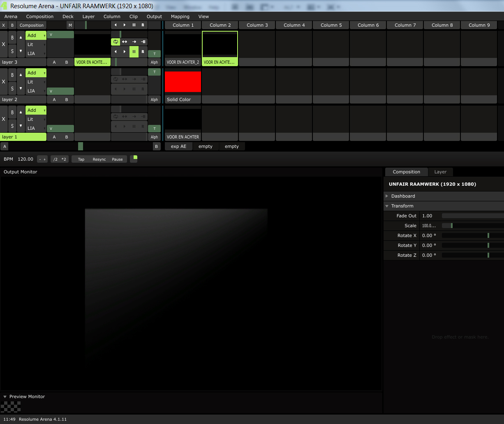The width and height of the screenshot is (504, 424).
Task: Select the ping-pong (bounce) play mode on layer 3
Action: 125,41
